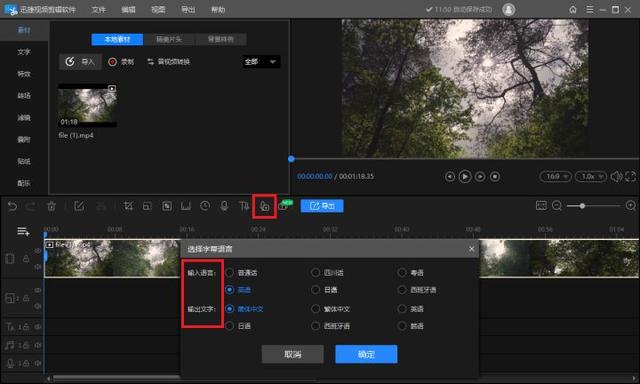Click the speech-to-subtitle toolbar icon
This screenshot has height=384, width=640.
[264, 206]
